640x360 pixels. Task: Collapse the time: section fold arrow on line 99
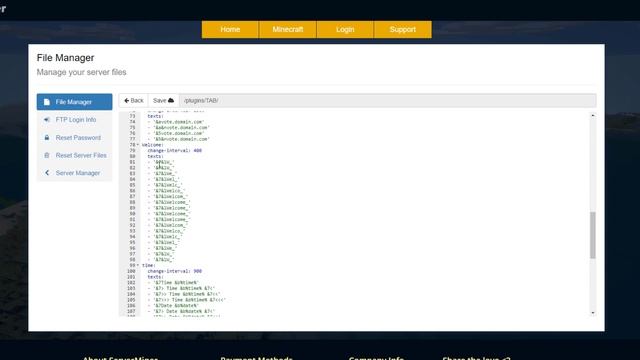pos(138,265)
